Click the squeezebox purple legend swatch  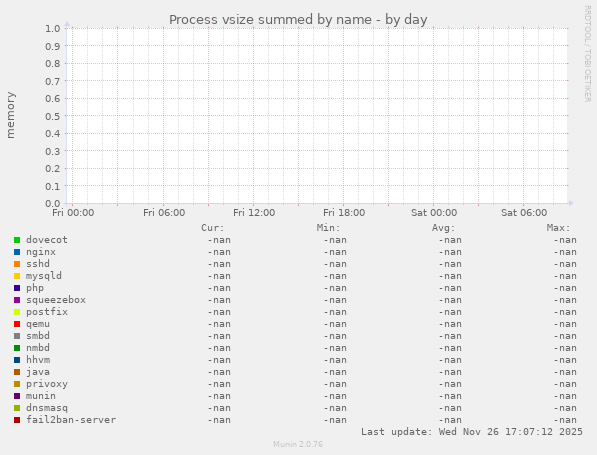click(17, 300)
